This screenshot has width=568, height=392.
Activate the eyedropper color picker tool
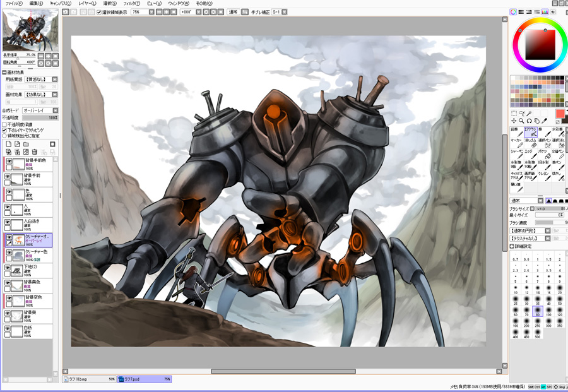(x=544, y=121)
